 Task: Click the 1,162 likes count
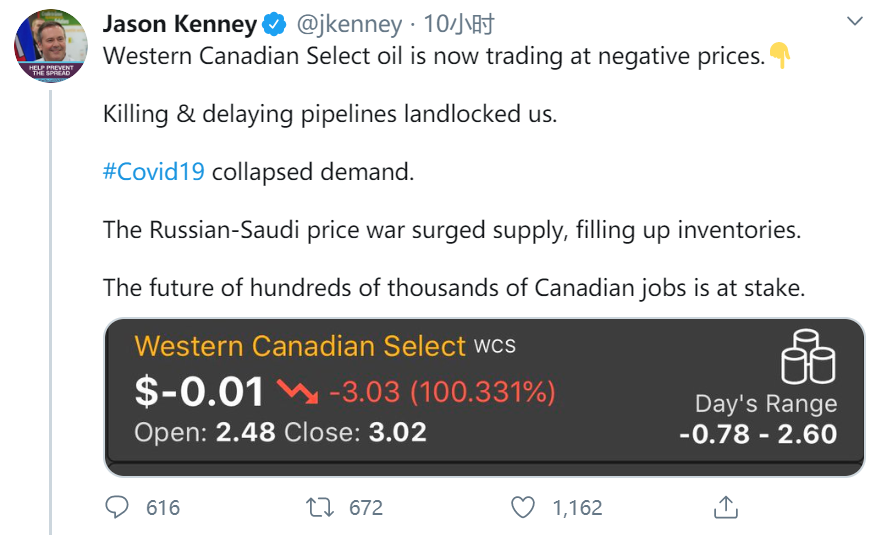tap(577, 508)
